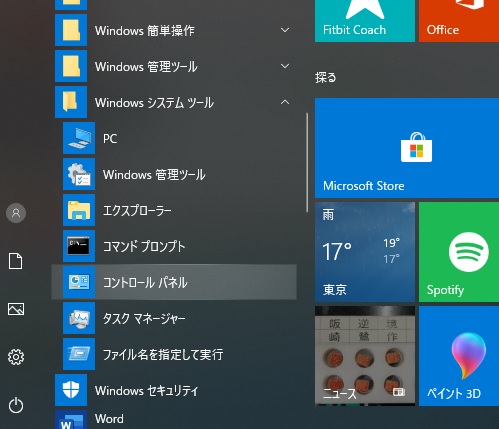Click the Windows セキュリティ shield icon

click(71, 390)
